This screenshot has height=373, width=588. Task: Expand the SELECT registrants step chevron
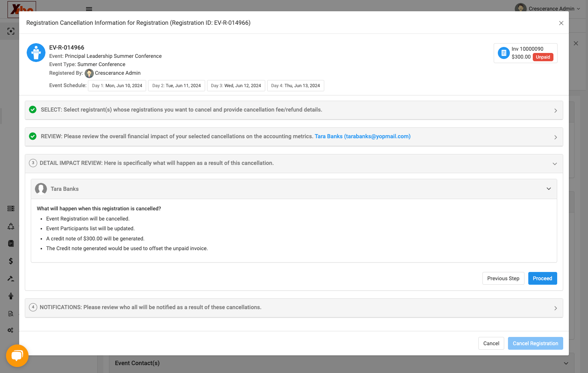tap(555, 110)
